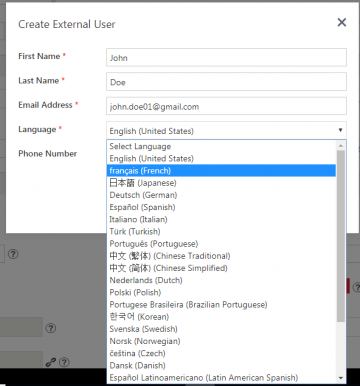Select Dansk (Danish) option

[221, 365]
